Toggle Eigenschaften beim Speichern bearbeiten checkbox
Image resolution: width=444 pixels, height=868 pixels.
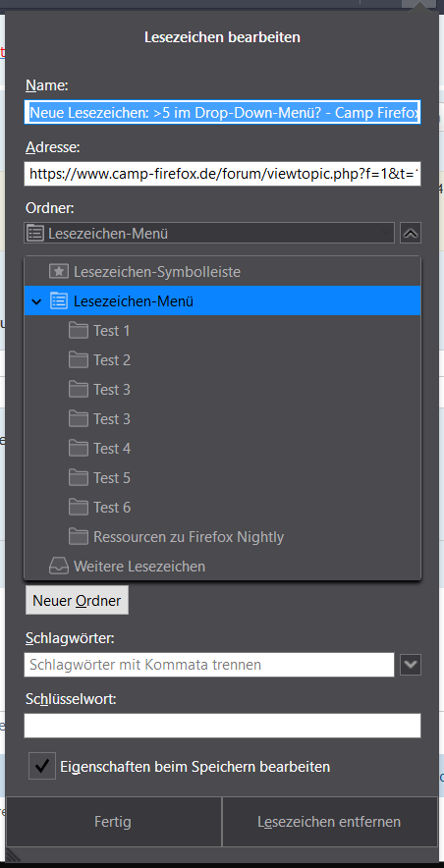click(42, 766)
